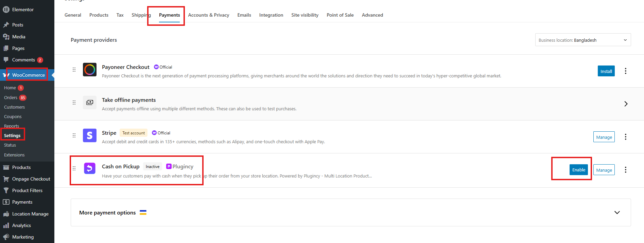
Task: Click the Cash on Pickup logo icon
Action: [90, 168]
